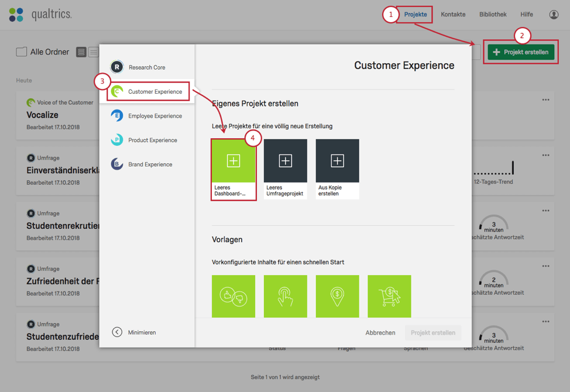Choose the Leeres Umfrageprojekt tile

286,169
